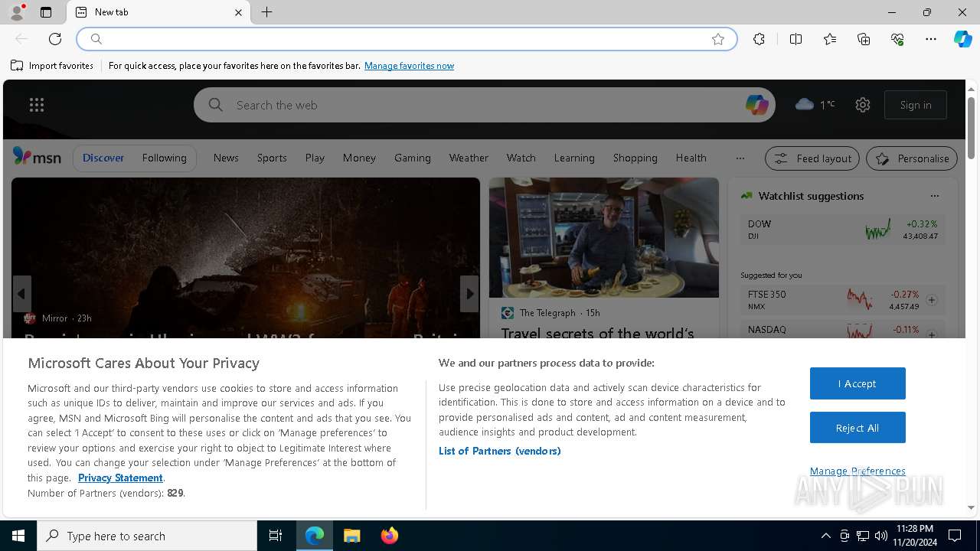Add NASDAQ to watchlist
This screenshot has height=551, width=980.
[932, 334]
